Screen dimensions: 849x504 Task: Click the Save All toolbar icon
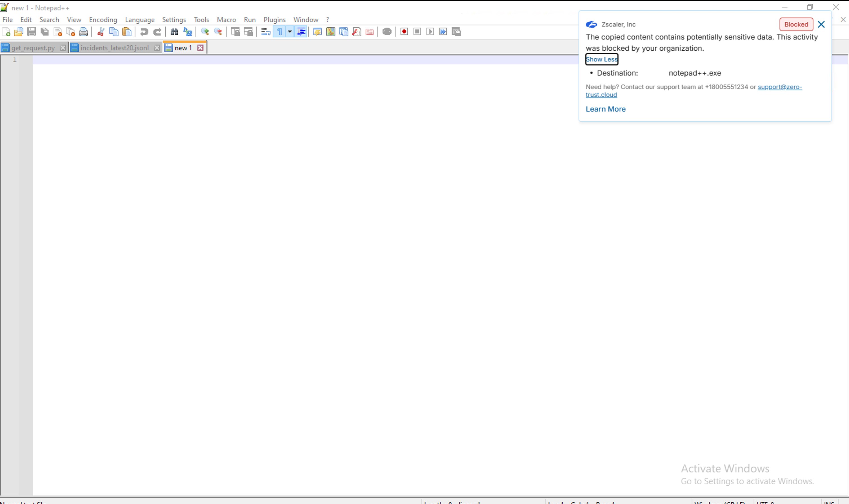(x=45, y=32)
